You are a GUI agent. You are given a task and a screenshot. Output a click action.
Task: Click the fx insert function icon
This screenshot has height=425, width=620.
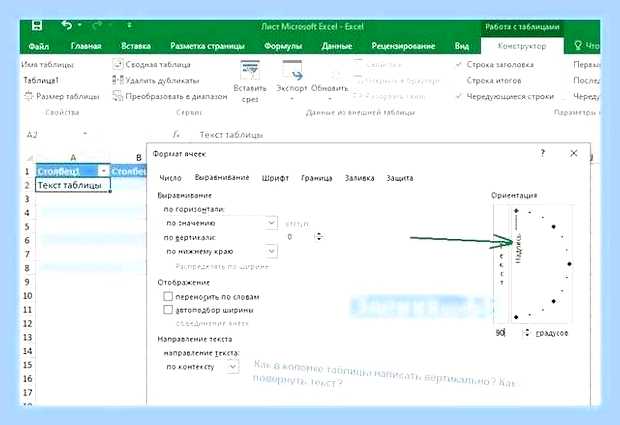click(176, 134)
